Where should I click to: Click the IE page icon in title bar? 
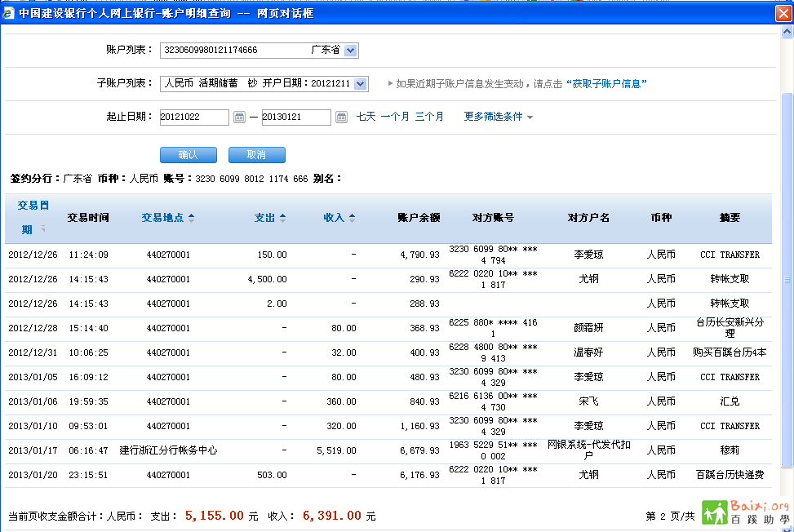[8, 13]
